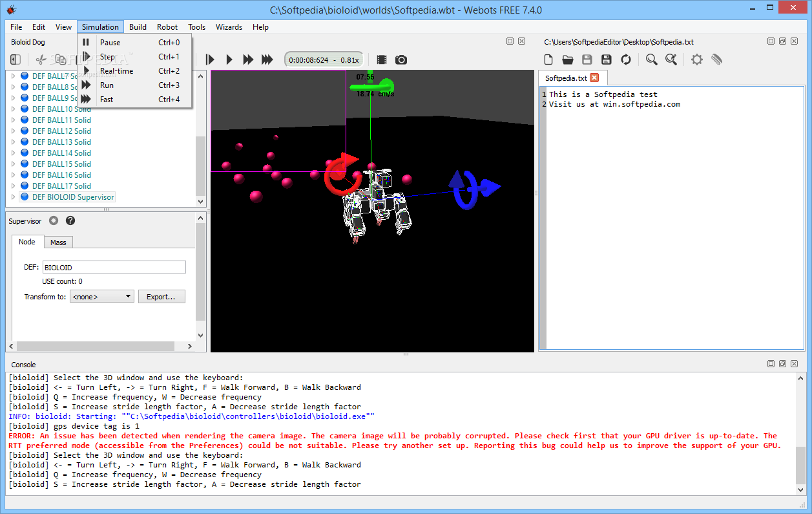
Task: Expand the DEF BALL17 Solid node
Action: pos(13,186)
